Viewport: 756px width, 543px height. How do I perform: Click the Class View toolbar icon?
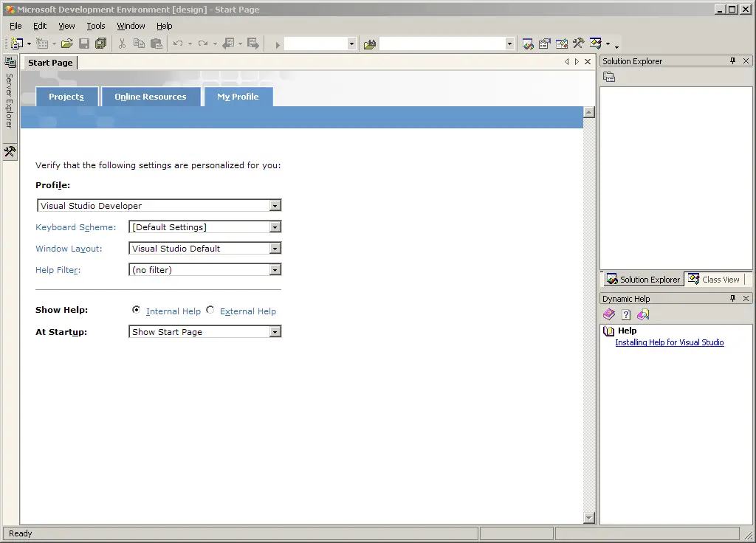coord(596,44)
